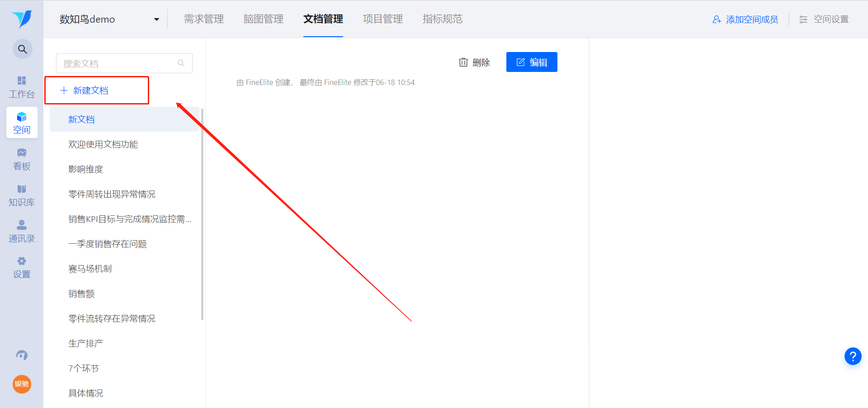868x408 pixels.
Task: Switch to the 脑图管理 tab
Action: (264, 19)
